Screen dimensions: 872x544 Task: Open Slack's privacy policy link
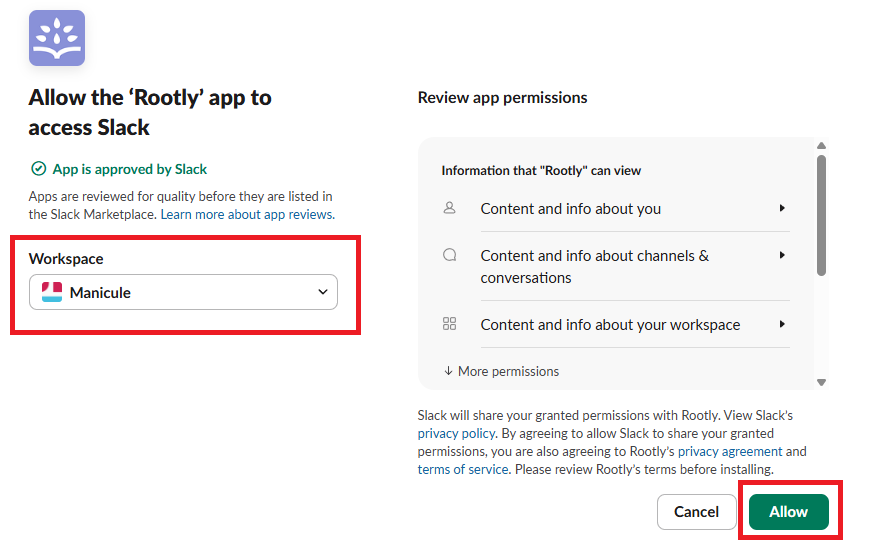coord(456,433)
